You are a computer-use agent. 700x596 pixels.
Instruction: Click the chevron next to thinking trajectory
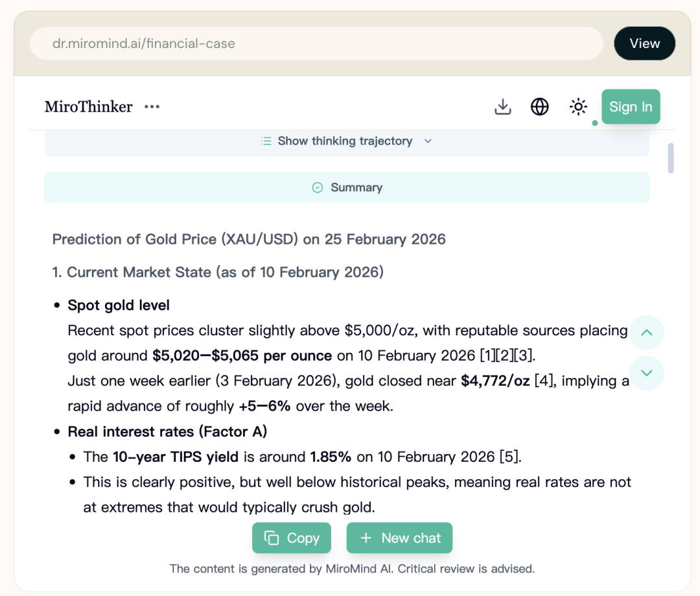click(x=428, y=141)
